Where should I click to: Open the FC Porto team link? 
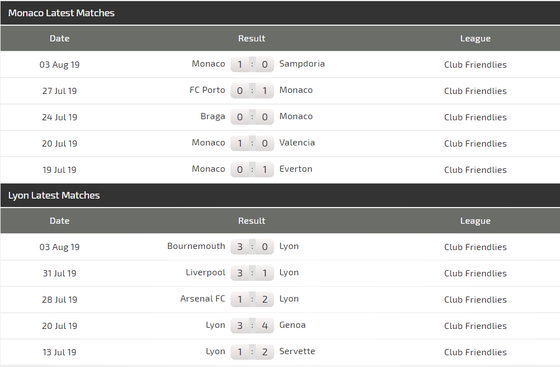point(207,90)
